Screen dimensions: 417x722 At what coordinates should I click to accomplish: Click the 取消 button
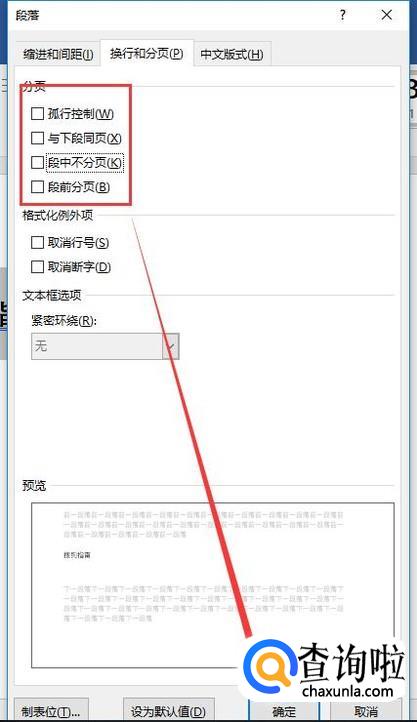tap(366, 711)
